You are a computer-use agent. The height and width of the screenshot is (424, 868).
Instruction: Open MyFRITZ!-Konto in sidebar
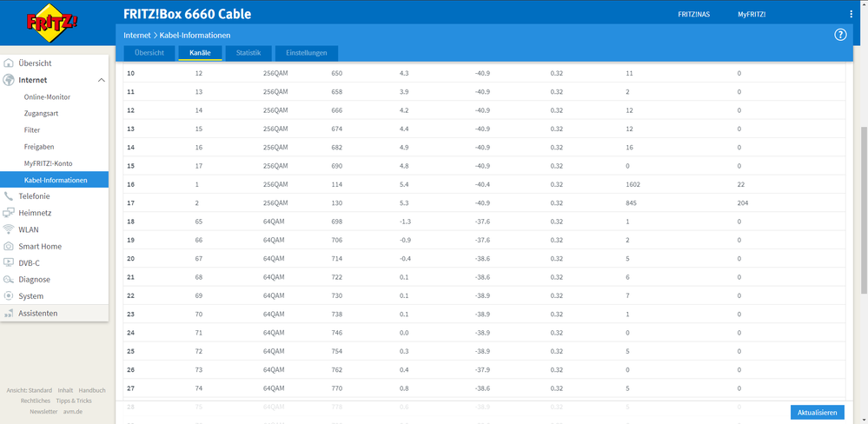click(48, 163)
